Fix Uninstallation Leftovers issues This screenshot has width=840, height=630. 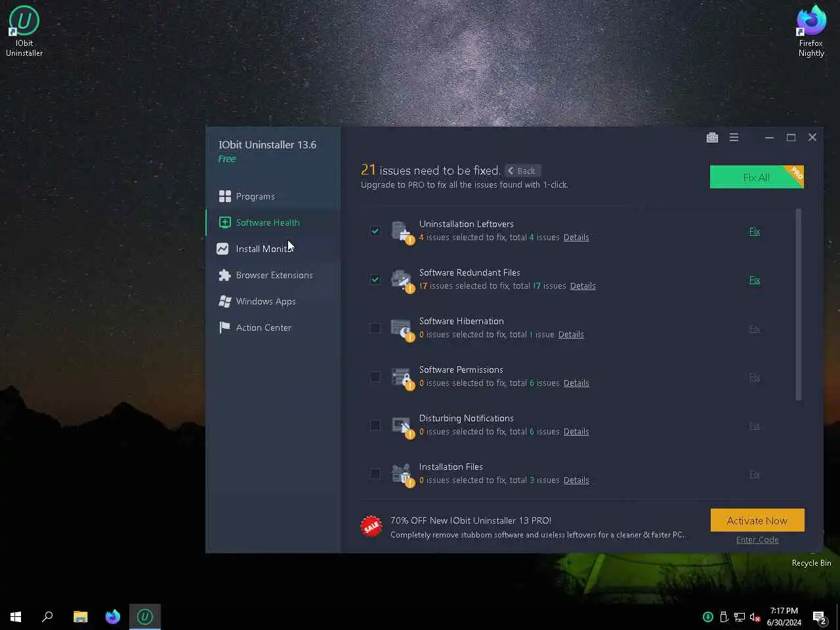(x=755, y=231)
